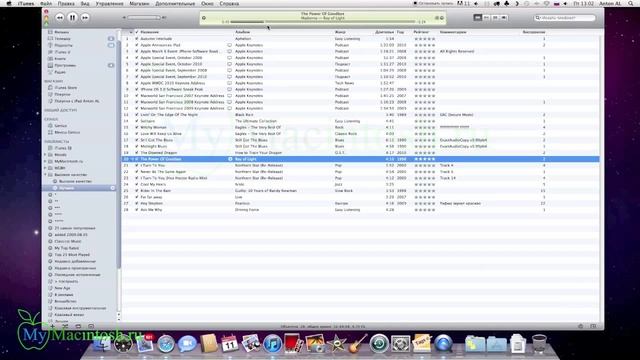The image size is (640, 360).
Task: Open the Справка menu
Action: point(229,3)
